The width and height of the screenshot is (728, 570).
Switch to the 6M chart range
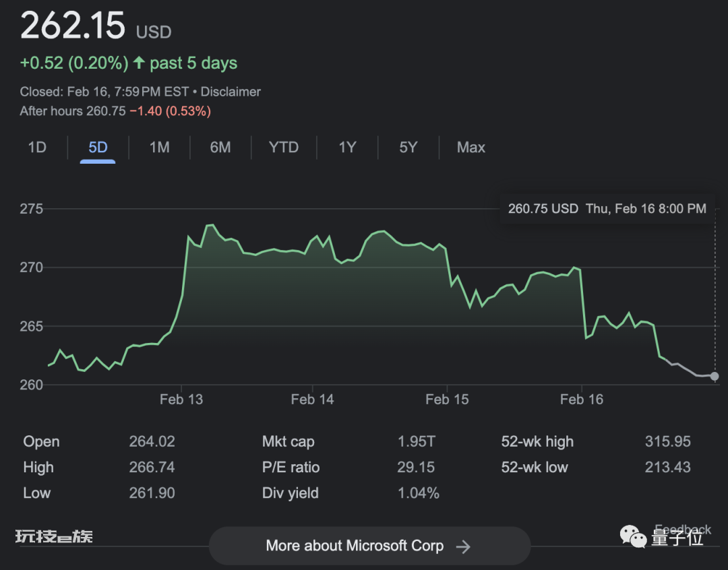tap(220, 147)
